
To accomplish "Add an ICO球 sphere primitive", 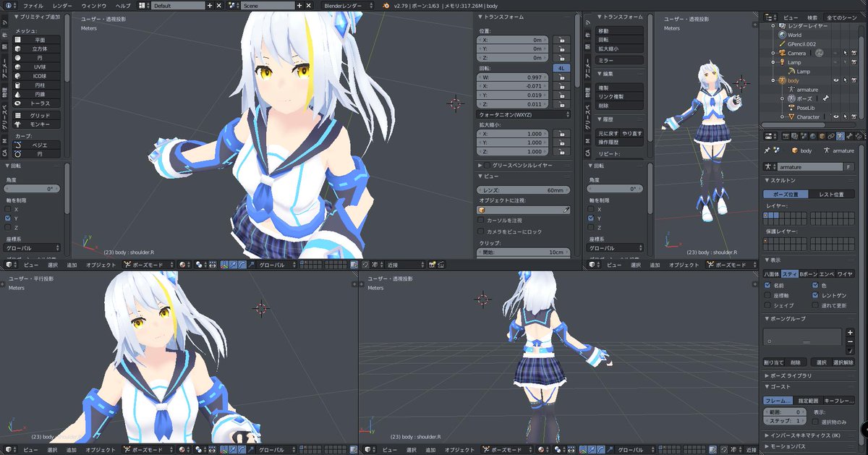I will (36, 75).
